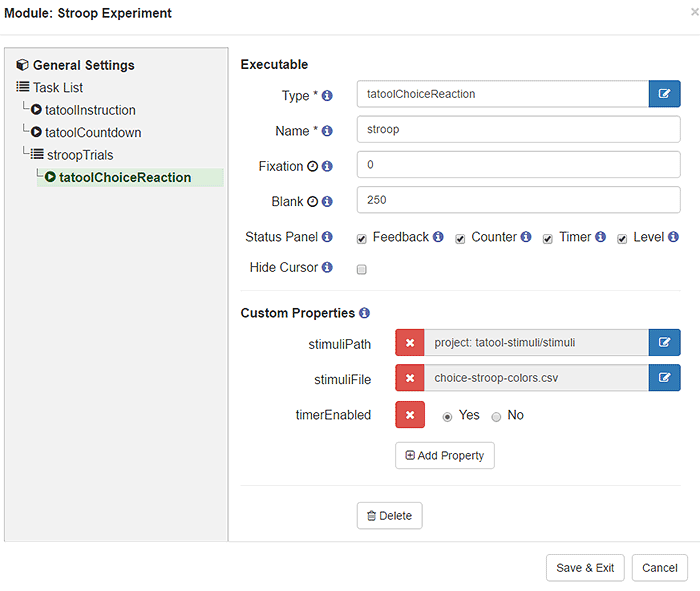The height and width of the screenshot is (591, 700).
Task: Click info icon next to Custom Properties
Action: [364, 313]
